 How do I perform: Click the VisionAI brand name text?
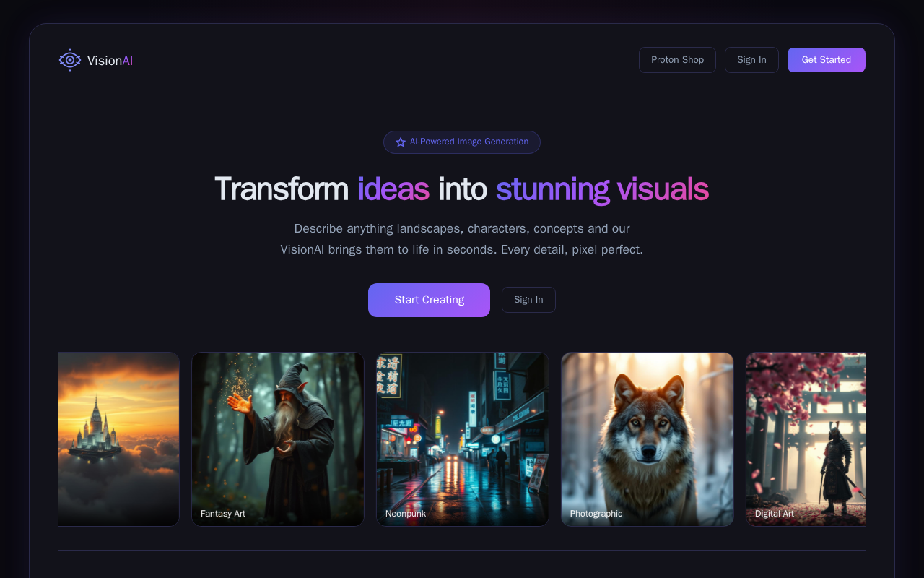click(110, 61)
